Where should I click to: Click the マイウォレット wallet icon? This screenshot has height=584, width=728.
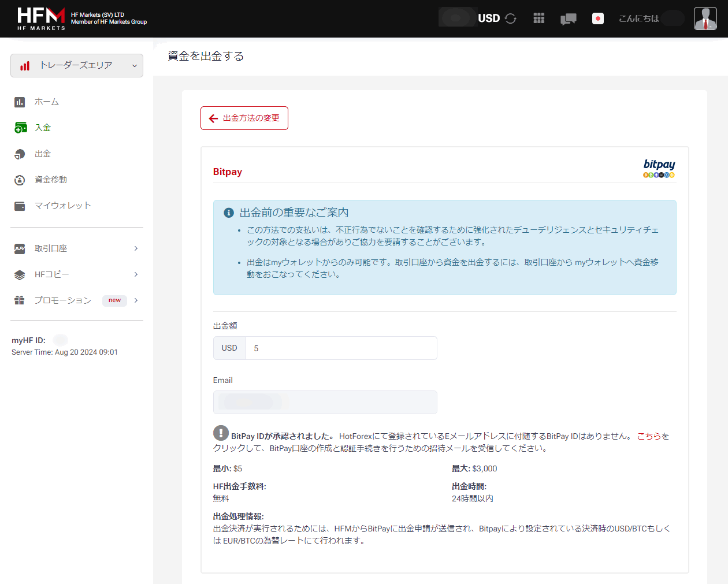20,206
